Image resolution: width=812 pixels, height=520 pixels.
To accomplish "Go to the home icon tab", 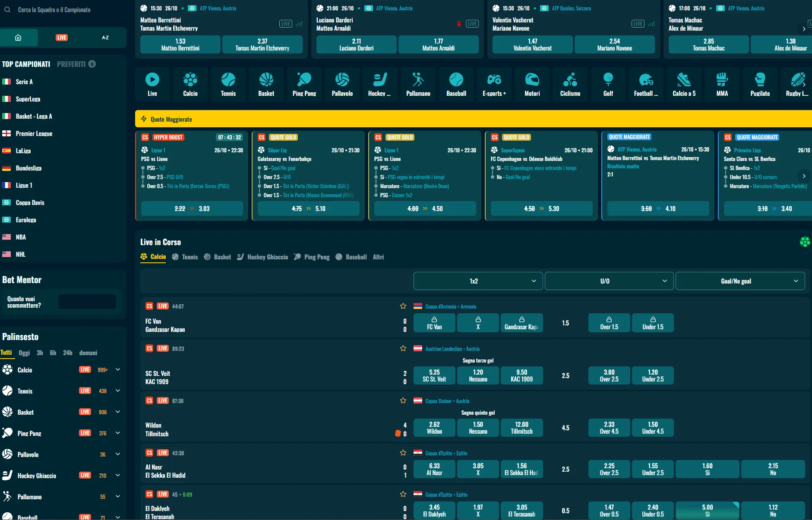I will (19, 38).
